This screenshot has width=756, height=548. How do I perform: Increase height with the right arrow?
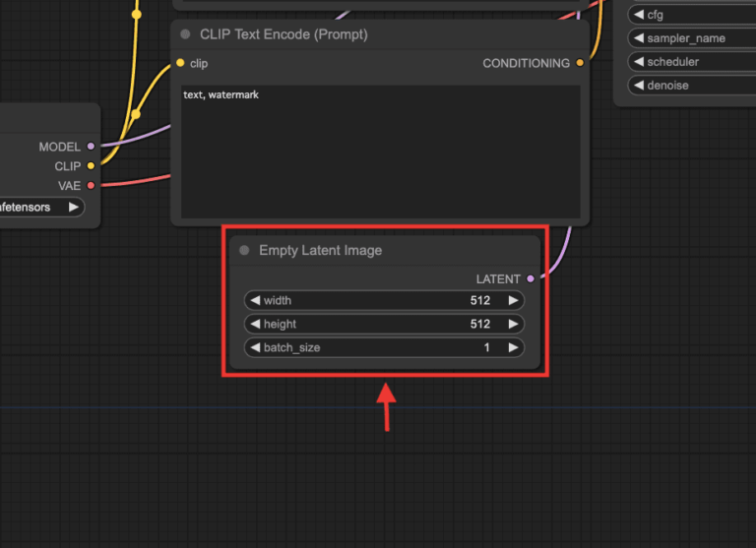[512, 324]
